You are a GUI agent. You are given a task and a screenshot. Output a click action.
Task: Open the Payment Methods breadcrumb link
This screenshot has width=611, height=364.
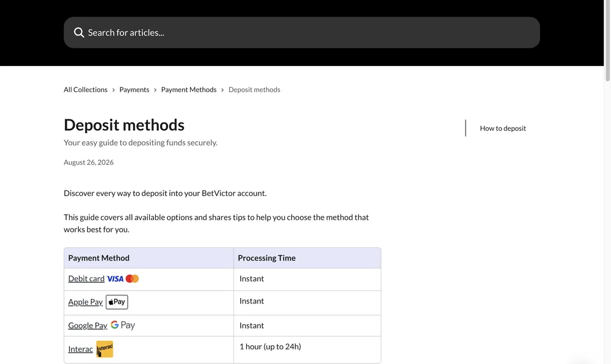tap(189, 90)
